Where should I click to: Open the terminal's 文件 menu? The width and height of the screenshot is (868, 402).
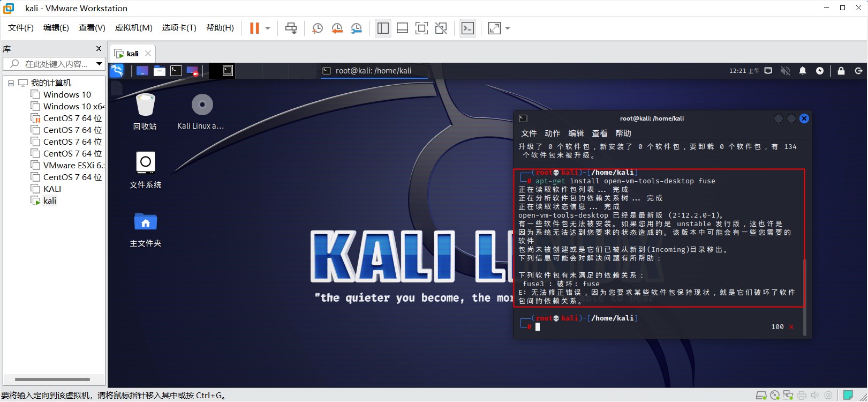[529, 133]
